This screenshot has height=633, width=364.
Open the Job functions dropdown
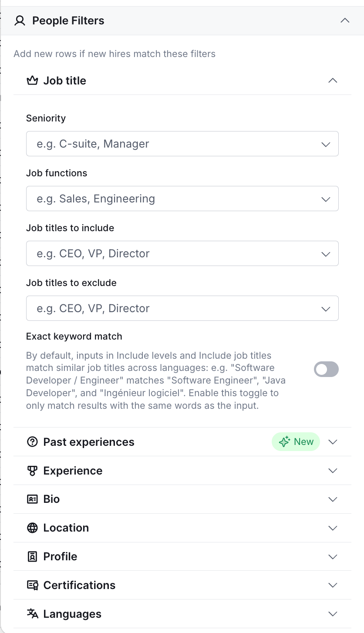click(x=182, y=199)
